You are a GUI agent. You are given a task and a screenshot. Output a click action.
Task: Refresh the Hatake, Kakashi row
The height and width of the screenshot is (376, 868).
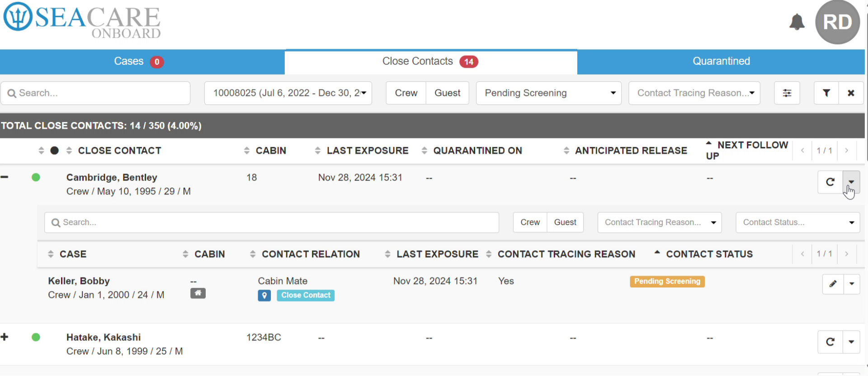pyautogui.click(x=830, y=342)
